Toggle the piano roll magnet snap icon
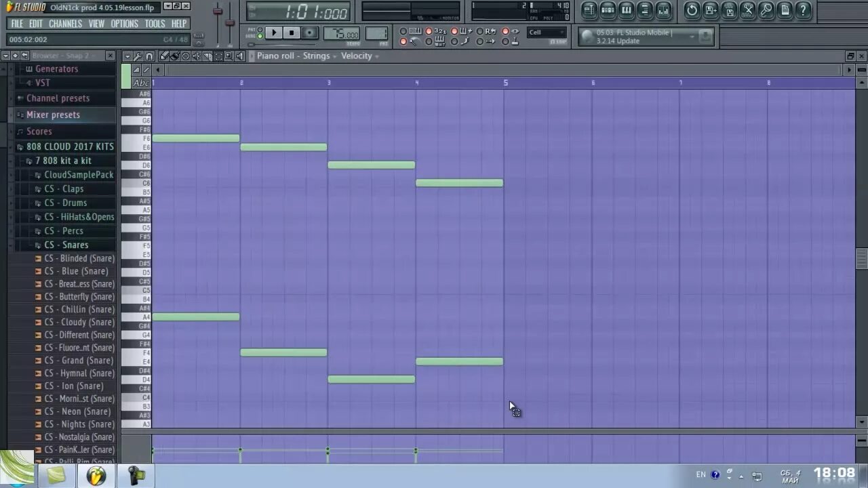The height and width of the screenshot is (488, 868). 149,56
